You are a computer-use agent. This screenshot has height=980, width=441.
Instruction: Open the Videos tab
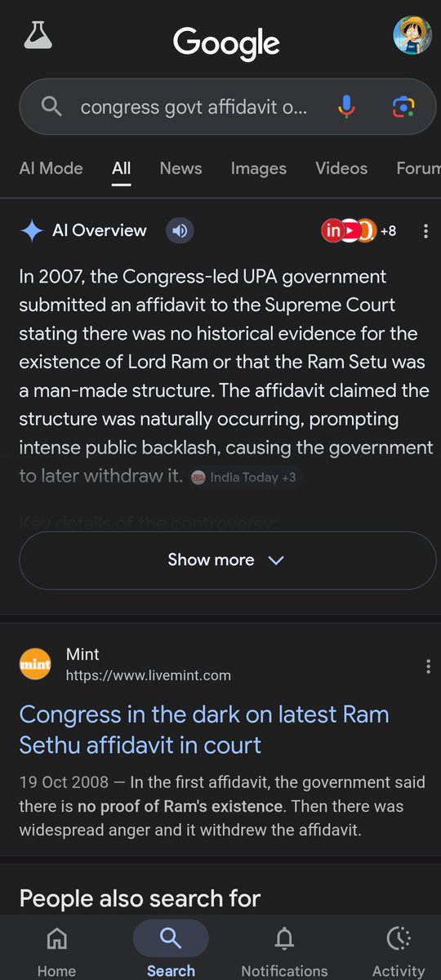[x=341, y=168]
